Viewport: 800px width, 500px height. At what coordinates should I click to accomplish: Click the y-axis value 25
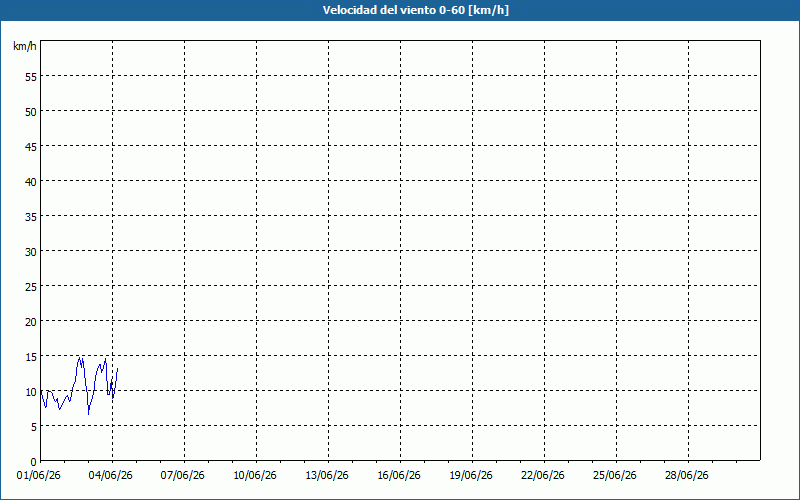[31, 287]
